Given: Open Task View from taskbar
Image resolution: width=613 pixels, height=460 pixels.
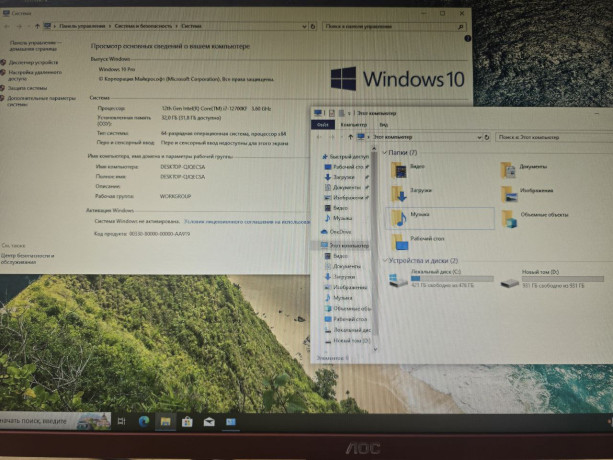Looking at the screenshot, I should click(122, 421).
